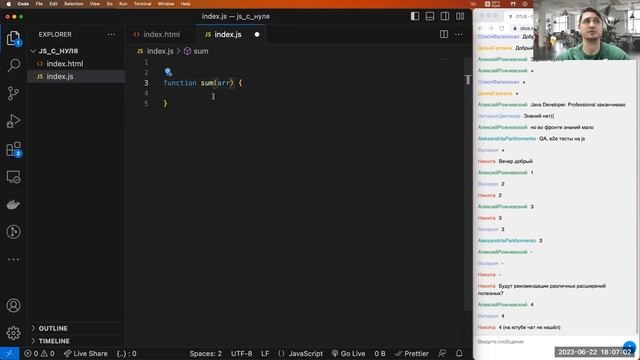This screenshot has width=640, height=360.
Task: Expand the TIMELINE section
Action: point(76,341)
